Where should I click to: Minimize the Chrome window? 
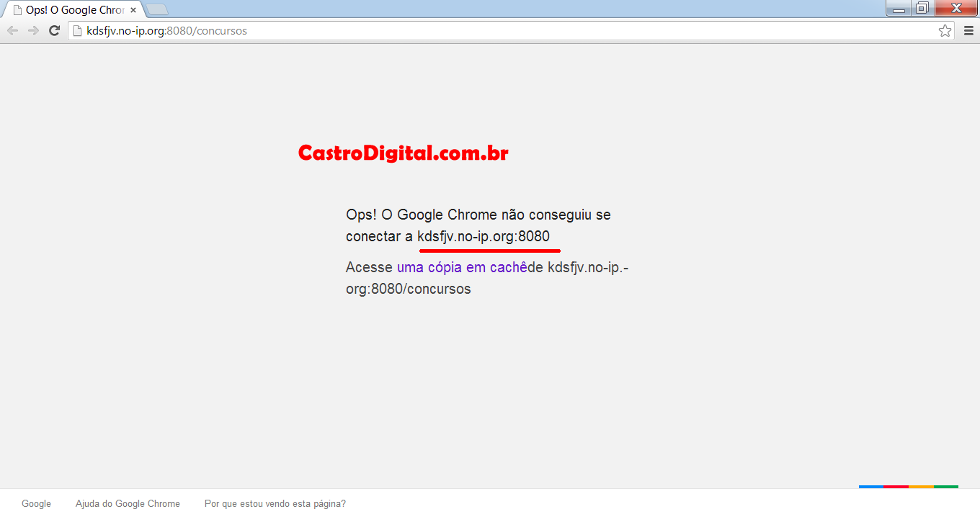(x=899, y=9)
